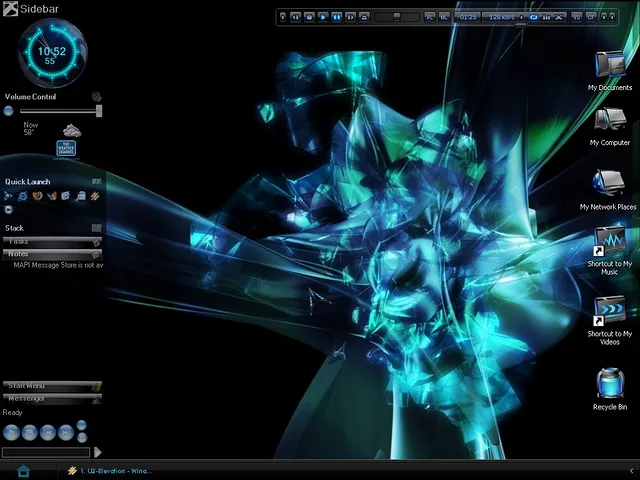
Task: Open the Quick Launch panel options
Action: pos(96,182)
